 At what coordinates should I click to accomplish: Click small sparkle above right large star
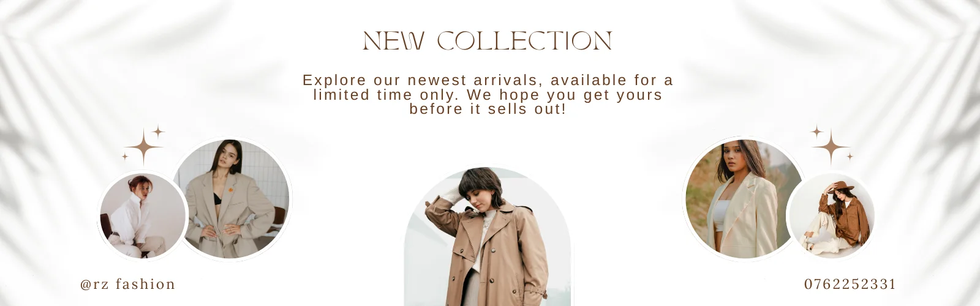point(816,132)
